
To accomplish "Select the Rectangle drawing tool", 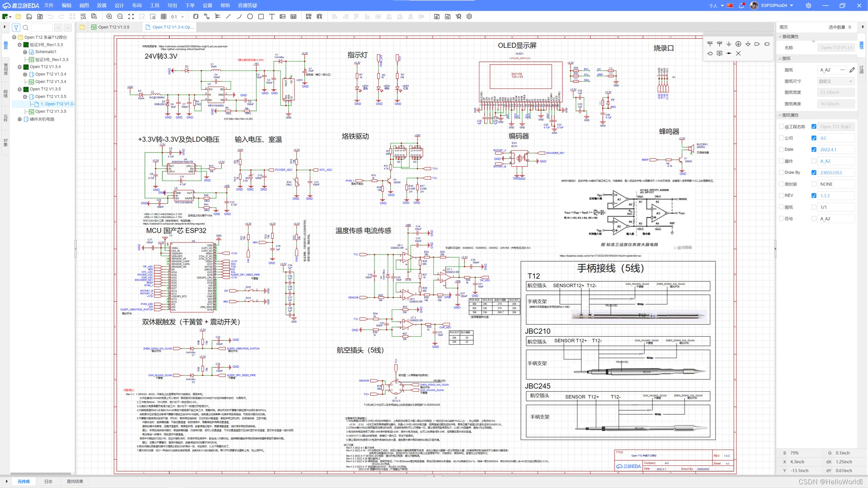I will (x=261, y=16).
